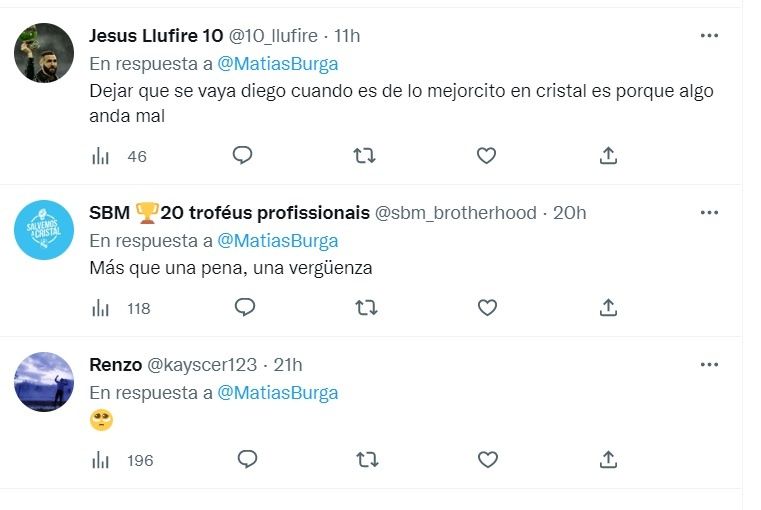Open Jesus Llufire 10's profile picture
The height and width of the screenshot is (510, 761).
pyautogui.click(x=44, y=53)
